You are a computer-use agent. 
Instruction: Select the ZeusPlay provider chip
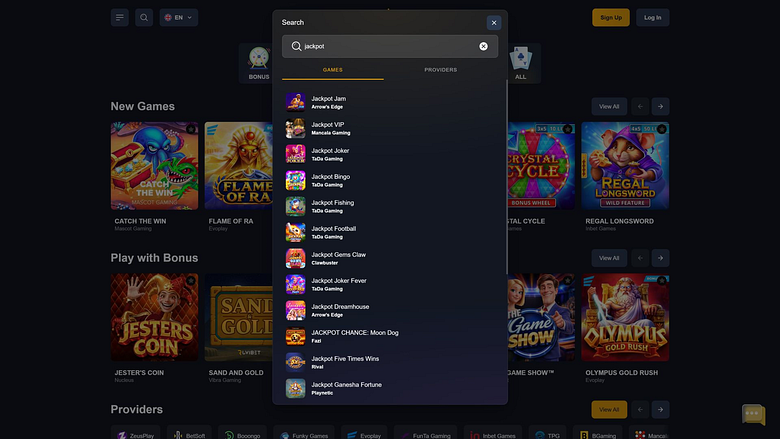(135, 434)
